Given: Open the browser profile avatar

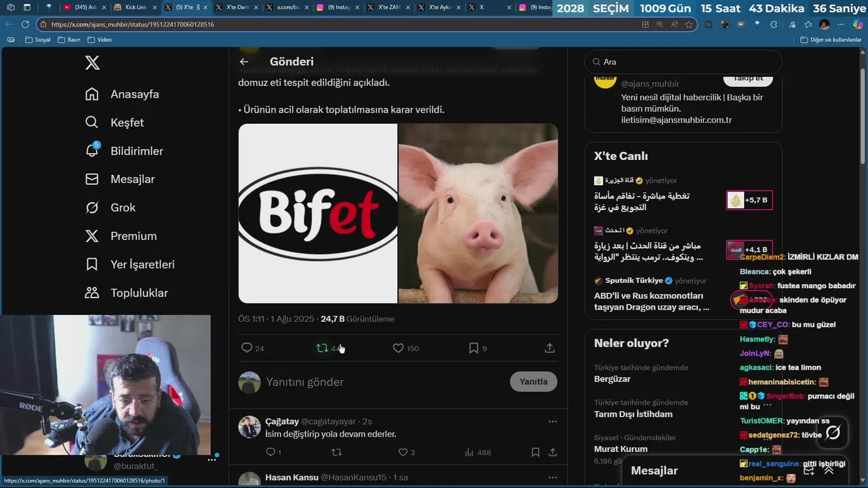Looking at the screenshot, I should (825, 24).
